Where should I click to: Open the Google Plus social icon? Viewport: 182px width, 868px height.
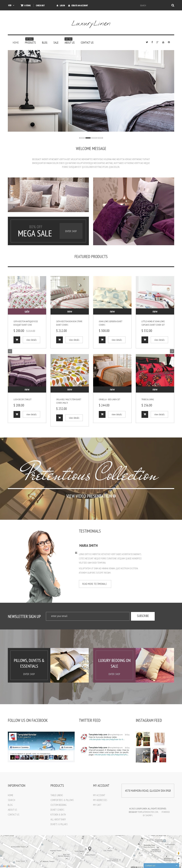(x=157, y=42)
